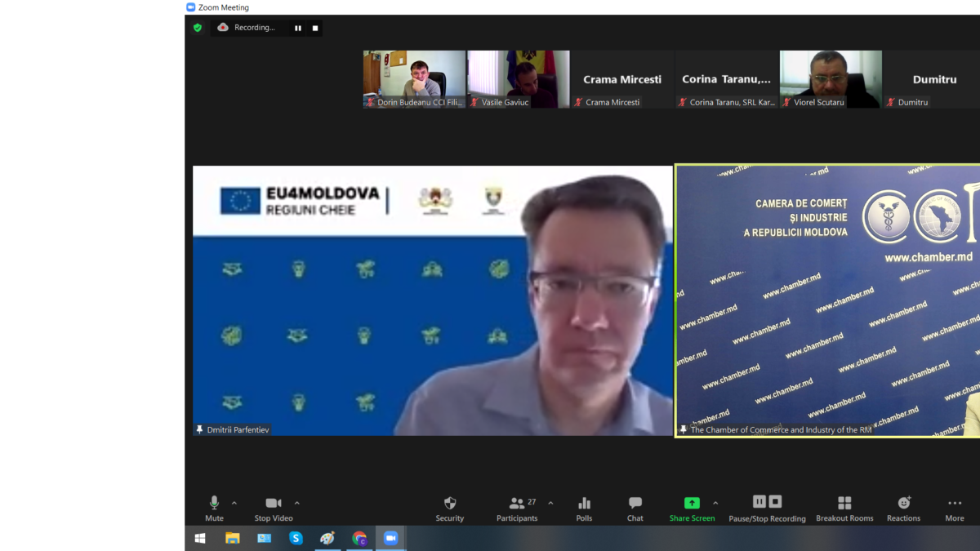Open Skype from the taskbar

coord(296,538)
